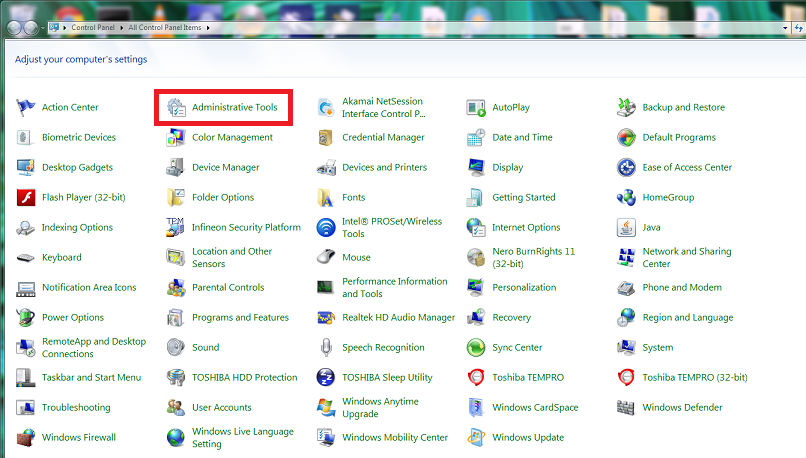
Task: Click the AutoPlay icon
Action: tap(476, 107)
